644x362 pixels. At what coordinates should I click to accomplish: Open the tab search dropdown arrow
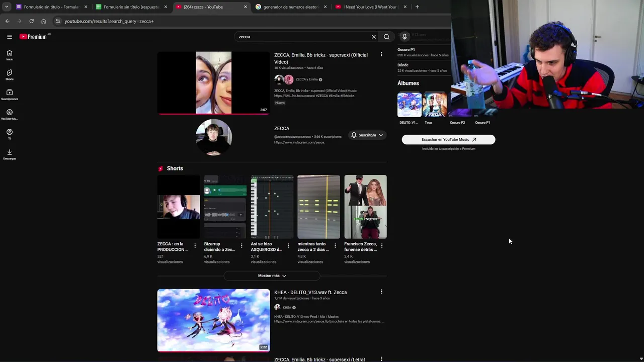tap(7, 7)
